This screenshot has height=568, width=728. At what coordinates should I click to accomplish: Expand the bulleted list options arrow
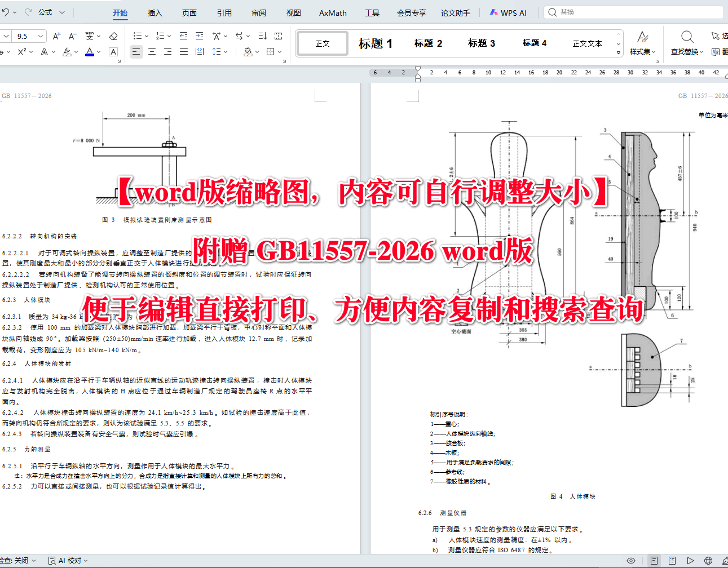tap(147, 36)
